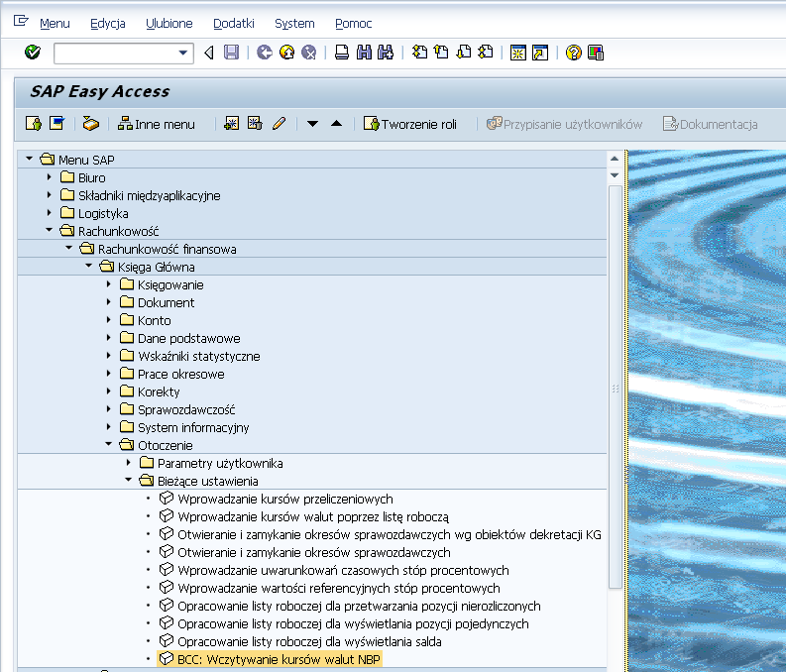Click the Dokumentacja button

(710, 124)
